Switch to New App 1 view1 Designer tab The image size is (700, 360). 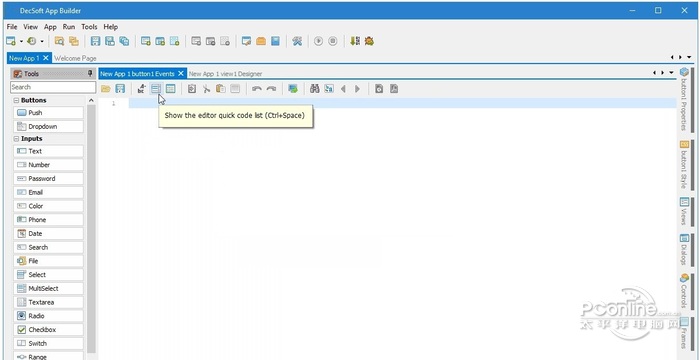pyautogui.click(x=225, y=74)
